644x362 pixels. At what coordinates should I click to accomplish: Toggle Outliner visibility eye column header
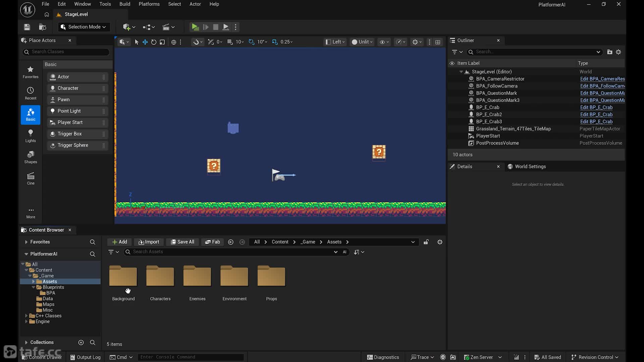(452, 63)
